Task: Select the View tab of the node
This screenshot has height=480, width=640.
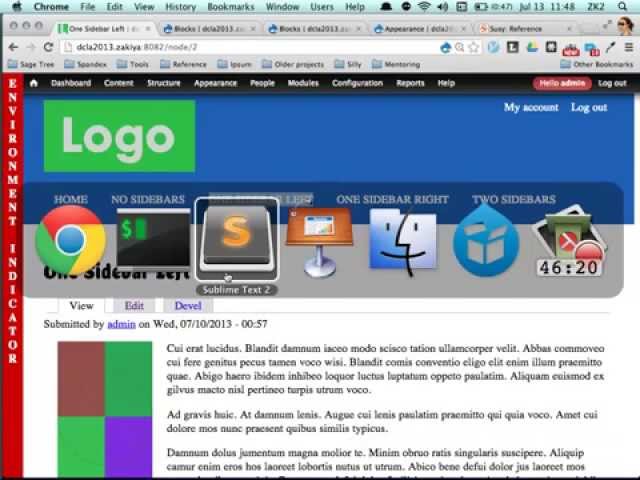Action: (82, 306)
